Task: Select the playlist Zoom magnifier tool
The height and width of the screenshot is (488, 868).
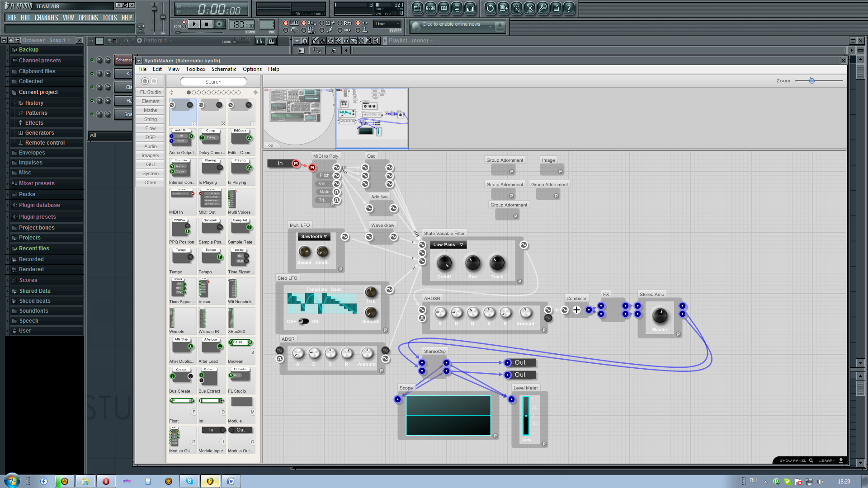Action: [369, 41]
